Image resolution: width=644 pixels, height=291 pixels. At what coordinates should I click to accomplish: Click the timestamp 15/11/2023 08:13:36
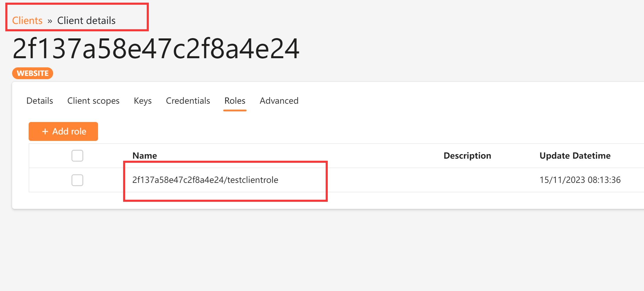tap(580, 180)
